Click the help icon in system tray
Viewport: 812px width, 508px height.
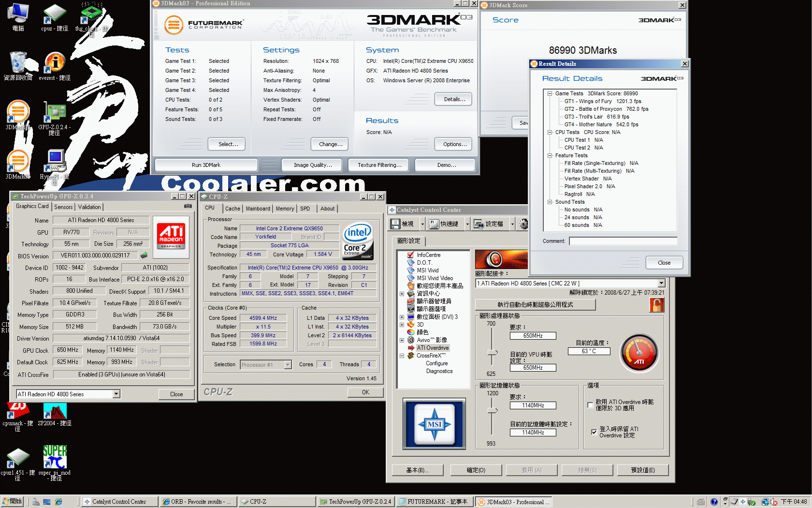[x=714, y=502]
